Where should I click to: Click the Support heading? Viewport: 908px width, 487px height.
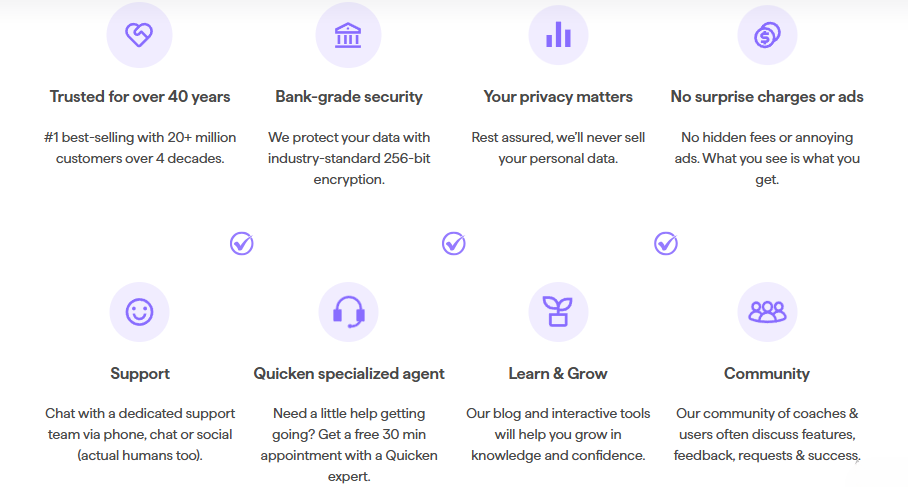tap(140, 374)
